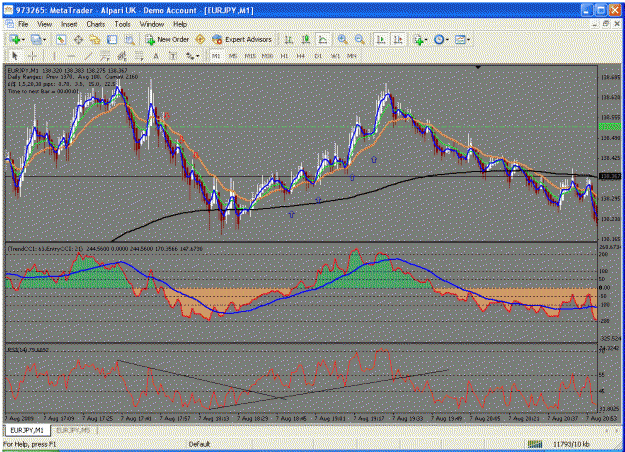Click the chart shift triangle marker
625x452 pixels.
click(478, 67)
